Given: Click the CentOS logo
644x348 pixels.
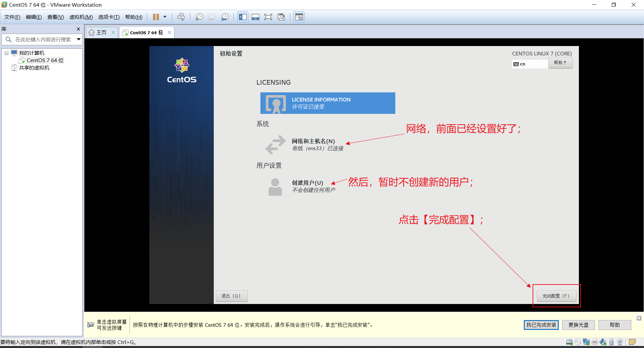Looking at the screenshot, I should 182,71.
